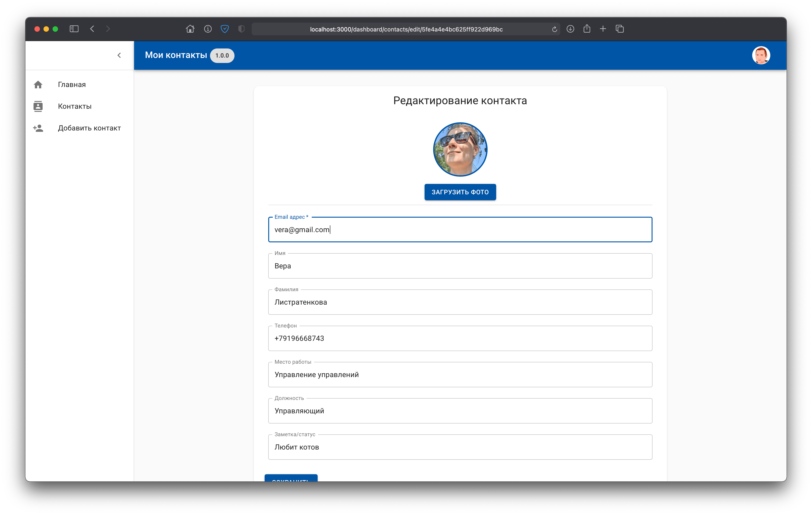Viewport: 812px width, 515px height.
Task: Click the page reload icon
Action: point(554,29)
